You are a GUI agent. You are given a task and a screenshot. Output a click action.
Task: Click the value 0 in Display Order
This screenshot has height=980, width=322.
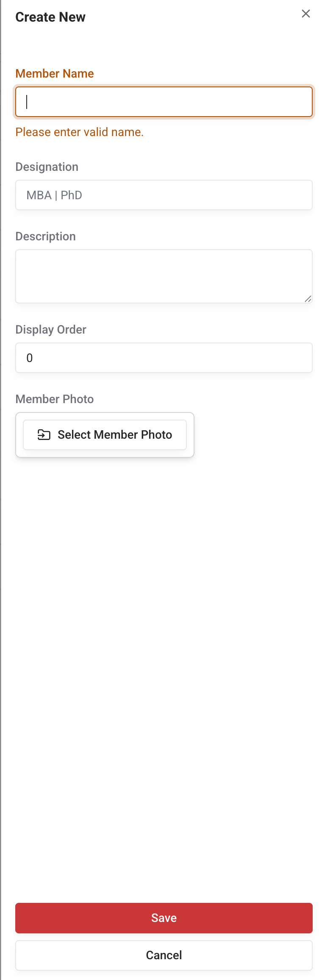tap(29, 357)
